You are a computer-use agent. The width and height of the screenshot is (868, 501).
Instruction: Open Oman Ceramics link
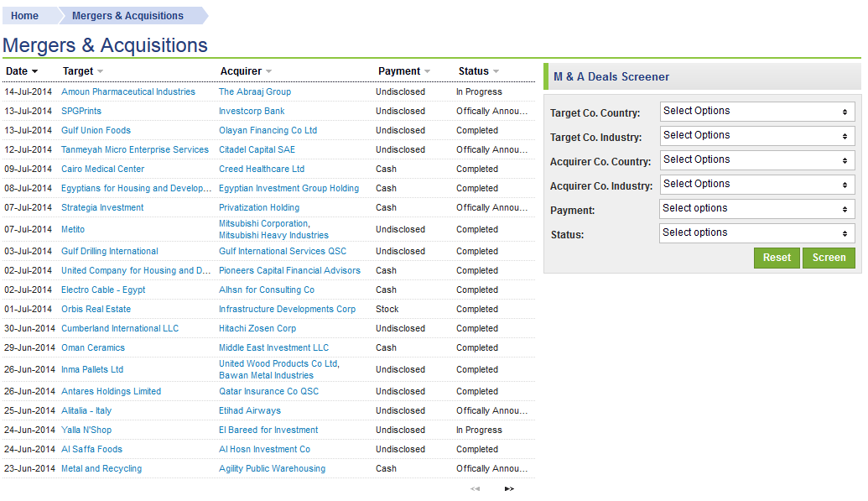click(x=93, y=348)
